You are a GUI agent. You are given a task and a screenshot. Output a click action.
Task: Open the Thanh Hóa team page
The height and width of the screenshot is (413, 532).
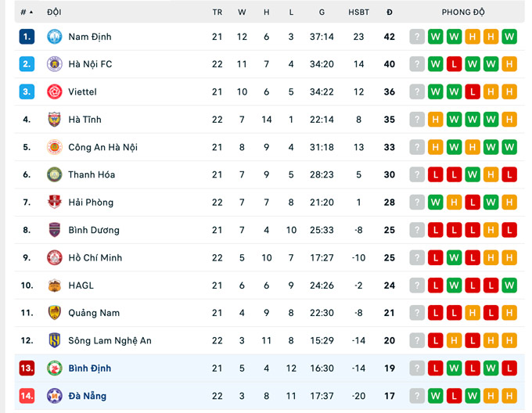[x=92, y=174]
